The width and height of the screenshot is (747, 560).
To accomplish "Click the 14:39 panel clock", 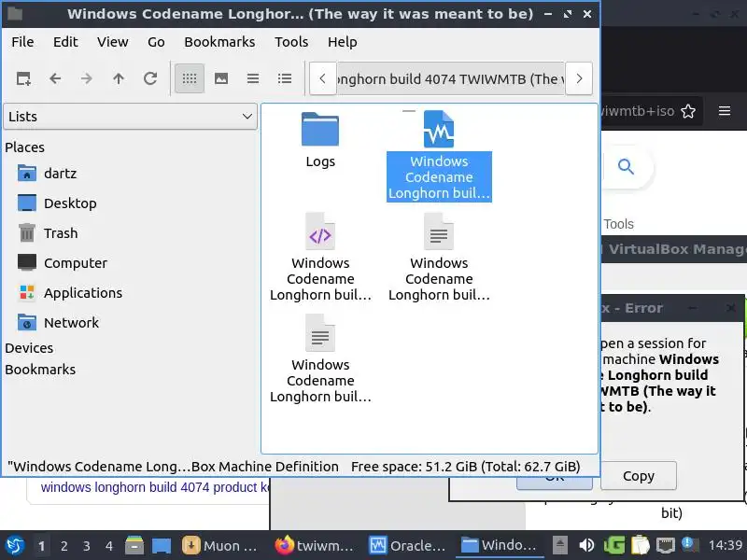I will [726, 545].
